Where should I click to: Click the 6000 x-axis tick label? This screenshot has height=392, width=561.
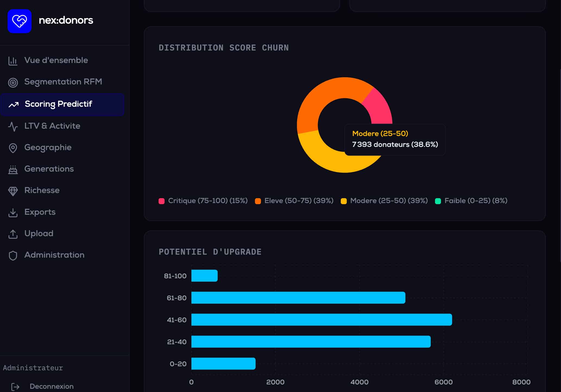444,382
